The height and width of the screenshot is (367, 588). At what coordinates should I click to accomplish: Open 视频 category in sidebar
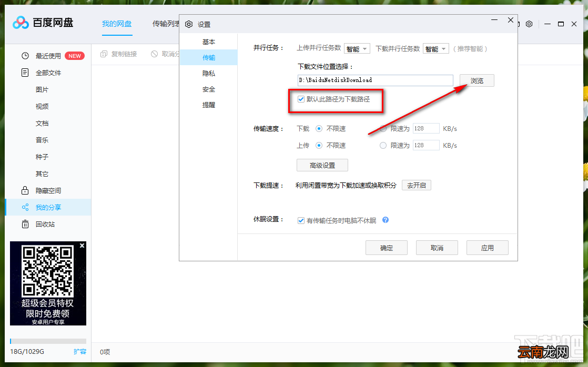tap(42, 106)
